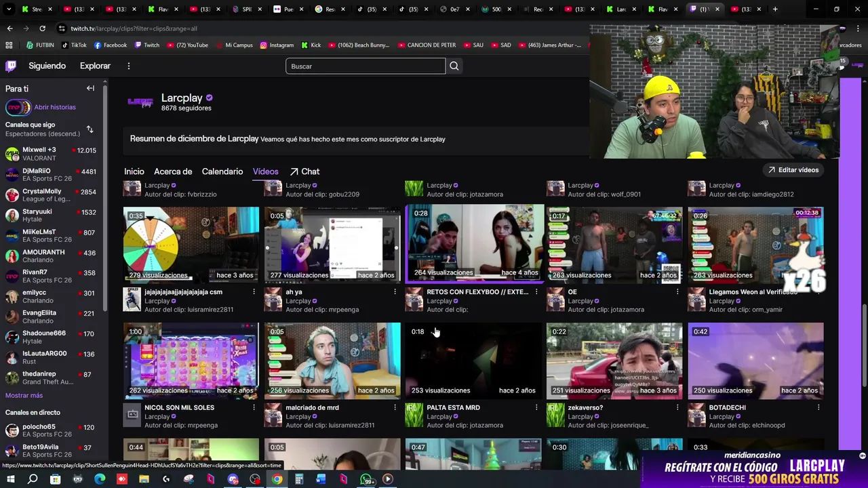868x488 pixels.
Task: Click the search magnifier button
Action: [x=454, y=66]
